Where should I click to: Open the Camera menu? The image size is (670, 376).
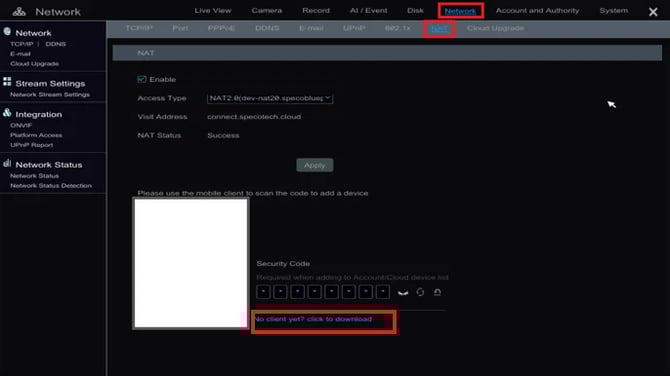tap(267, 10)
